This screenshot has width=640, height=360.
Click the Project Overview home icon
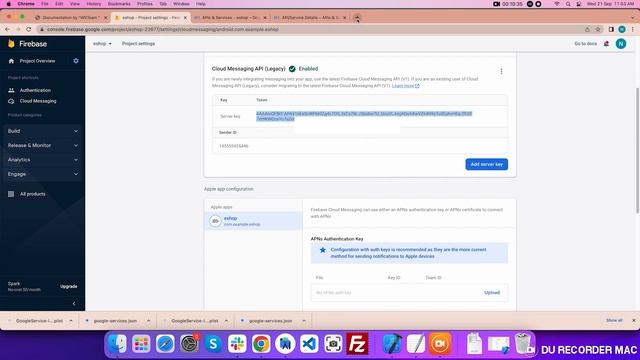[11, 61]
